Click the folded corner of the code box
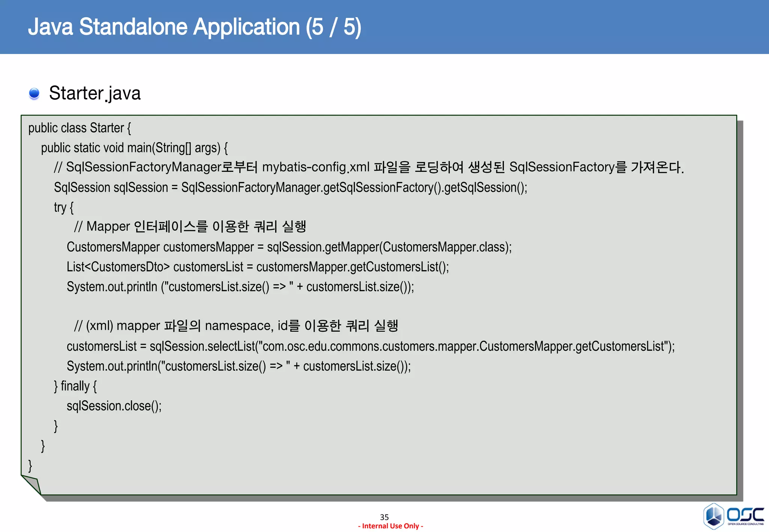 [x=32, y=484]
